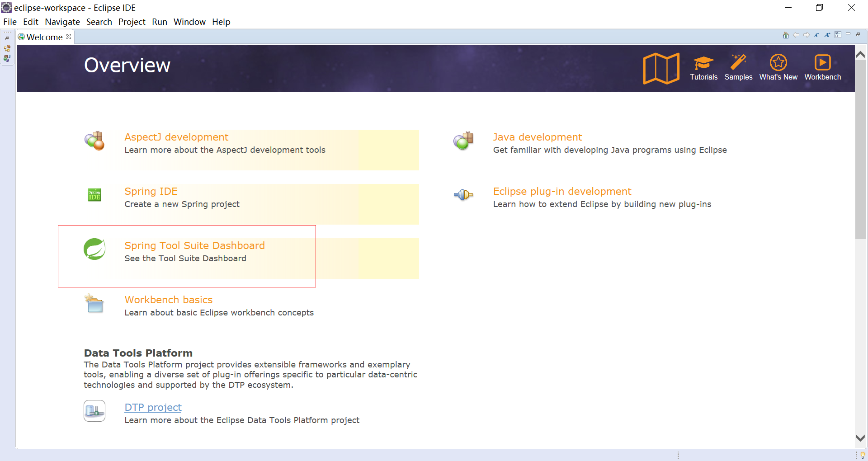Click the Reduce font size icon
The height and width of the screenshot is (461, 868).
click(x=816, y=35)
